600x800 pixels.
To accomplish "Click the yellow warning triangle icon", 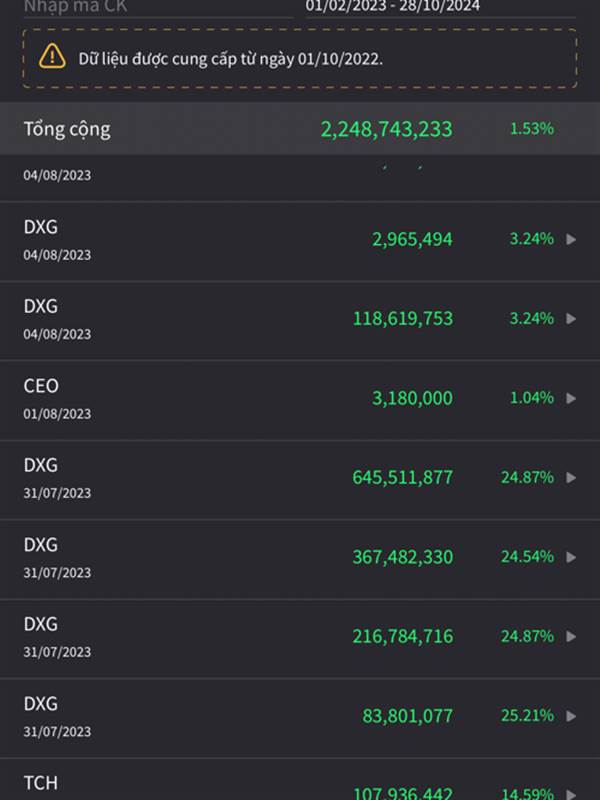I will 52,56.
